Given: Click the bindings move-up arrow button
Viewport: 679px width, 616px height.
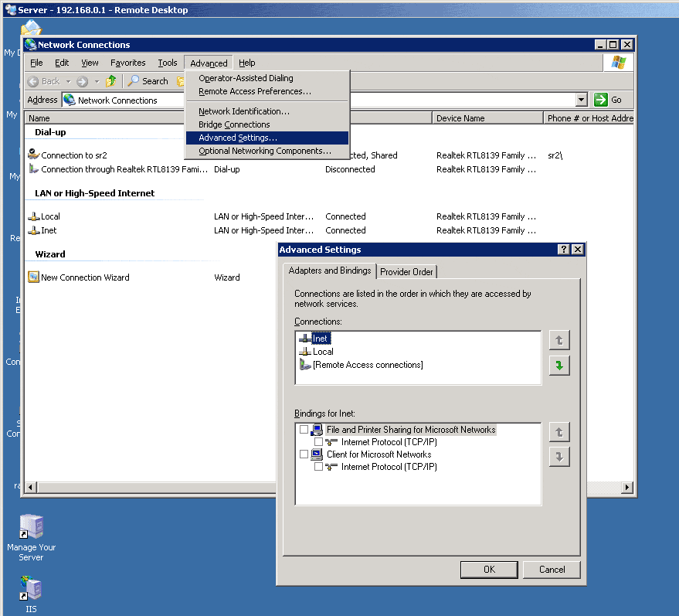Looking at the screenshot, I should point(559,432).
